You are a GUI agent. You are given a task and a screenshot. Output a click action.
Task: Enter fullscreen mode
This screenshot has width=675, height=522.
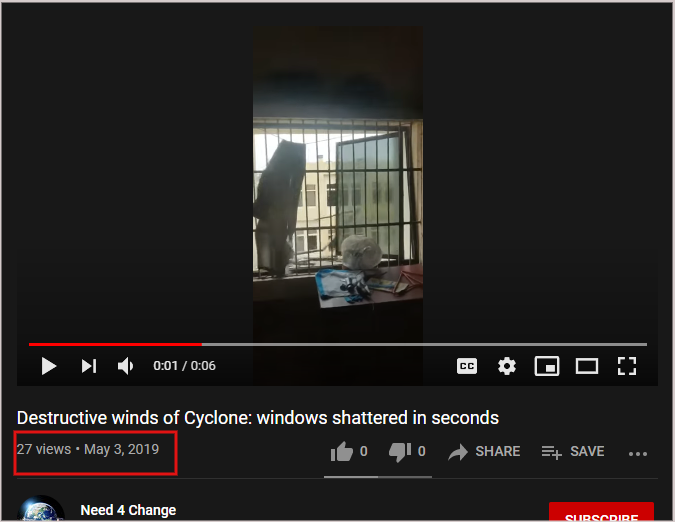point(627,366)
